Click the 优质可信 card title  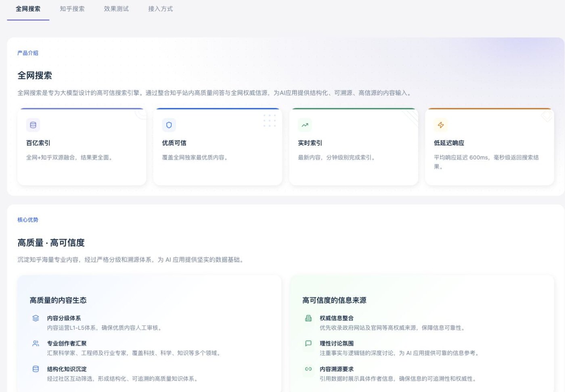point(174,143)
